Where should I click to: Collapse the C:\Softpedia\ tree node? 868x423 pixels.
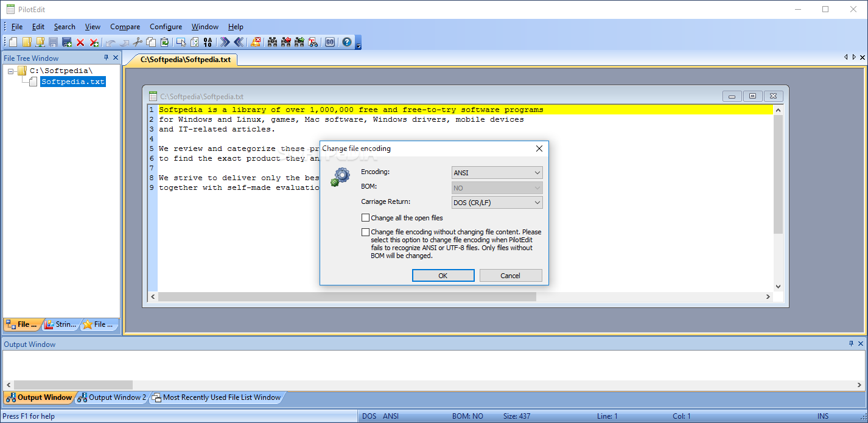(12, 71)
